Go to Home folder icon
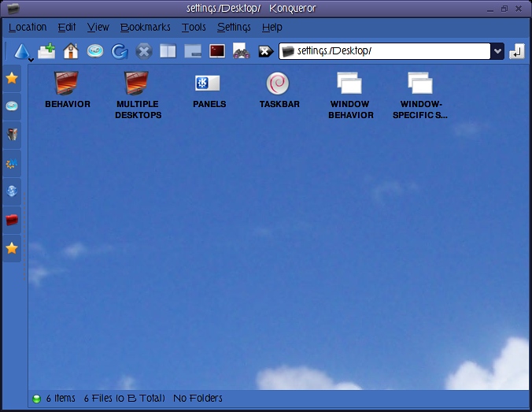 click(71, 51)
